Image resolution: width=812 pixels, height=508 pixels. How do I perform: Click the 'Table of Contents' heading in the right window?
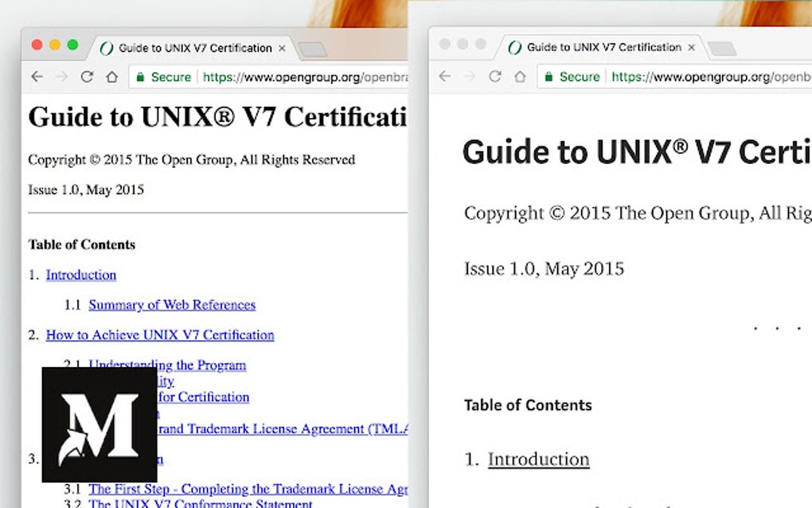(528, 405)
